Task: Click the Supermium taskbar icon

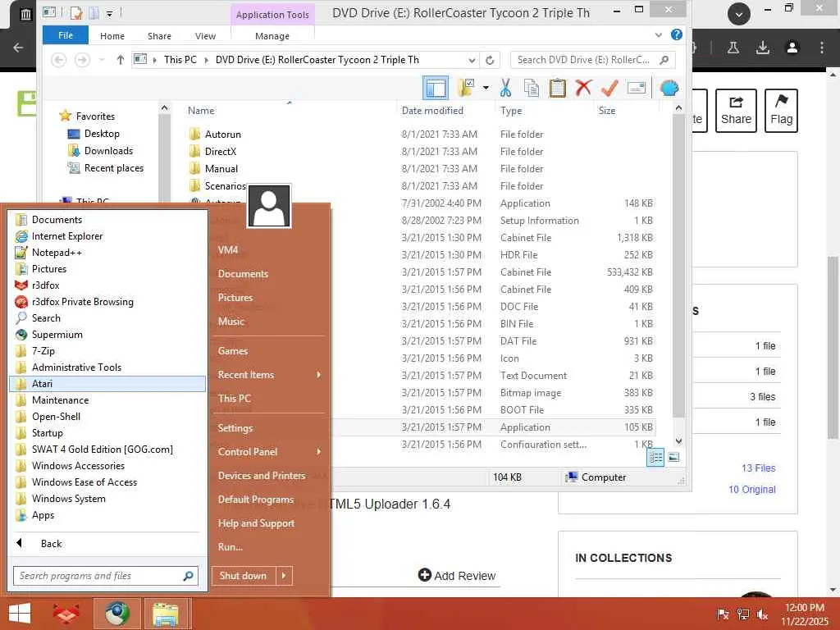Action: [116, 614]
